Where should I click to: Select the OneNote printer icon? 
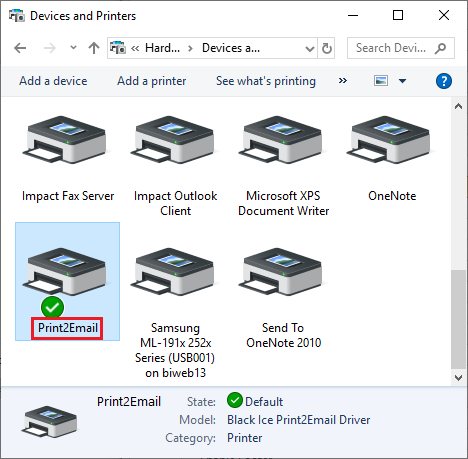(388, 140)
